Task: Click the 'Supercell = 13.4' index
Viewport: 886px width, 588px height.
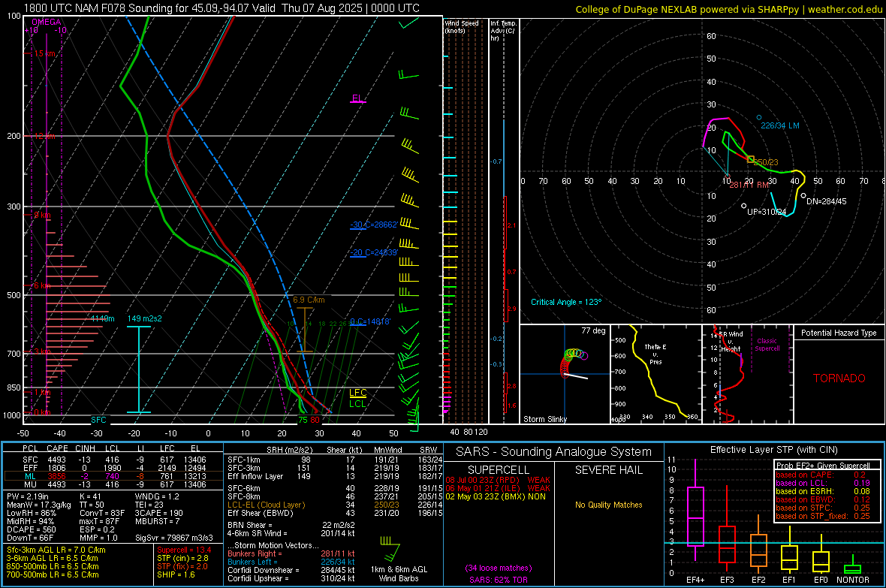Action: 184,550
